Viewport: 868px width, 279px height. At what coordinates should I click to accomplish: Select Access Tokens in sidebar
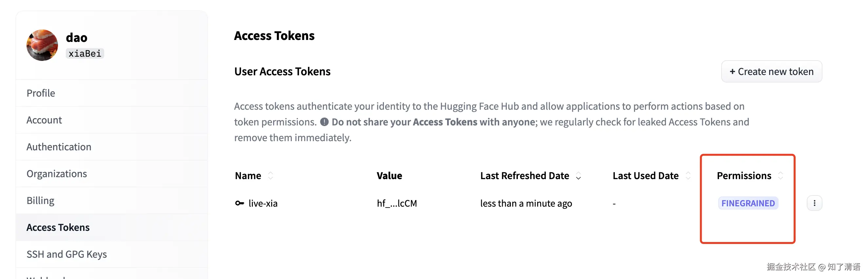coord(58,228)
